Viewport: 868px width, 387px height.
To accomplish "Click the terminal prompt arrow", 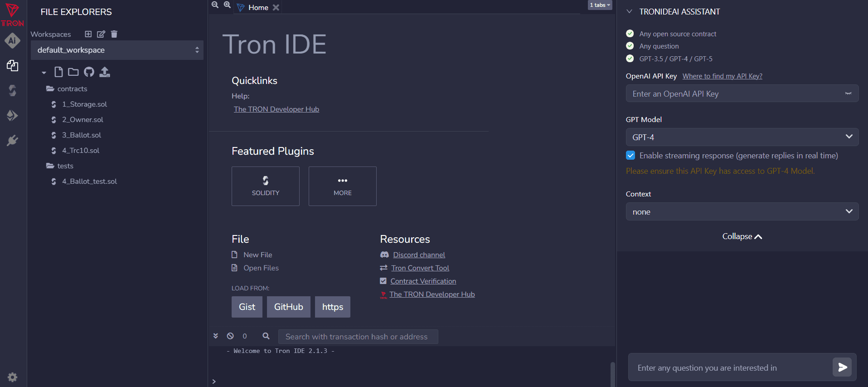I will (x=214, y=381).
